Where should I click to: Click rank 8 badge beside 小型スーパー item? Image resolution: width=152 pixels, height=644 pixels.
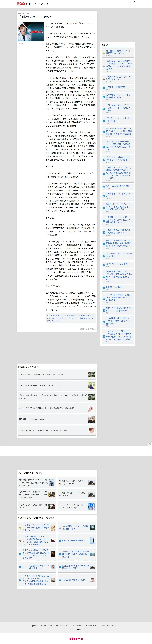[x=103, y=132]
